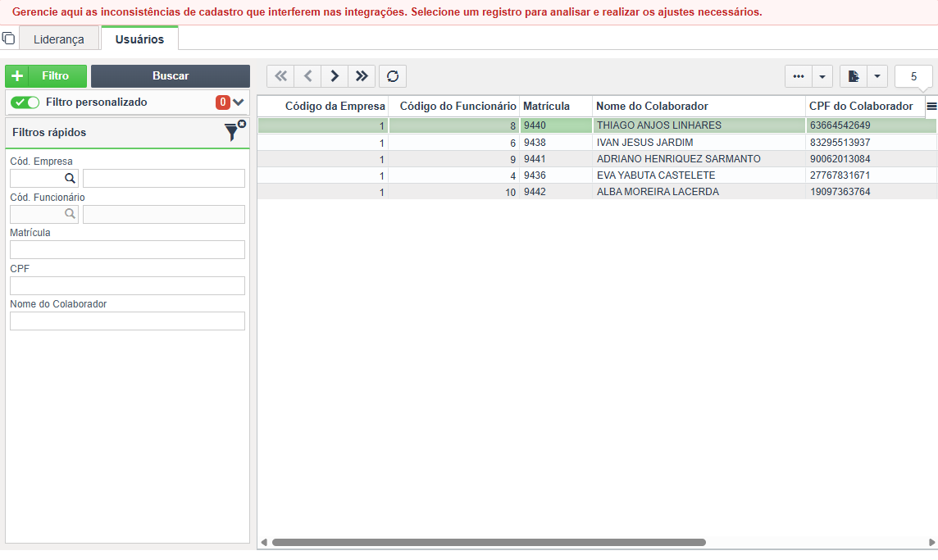This screenshot has height=560, width=938.
Task: Click the record count box showing 5
Action: [x=913, y=76]
